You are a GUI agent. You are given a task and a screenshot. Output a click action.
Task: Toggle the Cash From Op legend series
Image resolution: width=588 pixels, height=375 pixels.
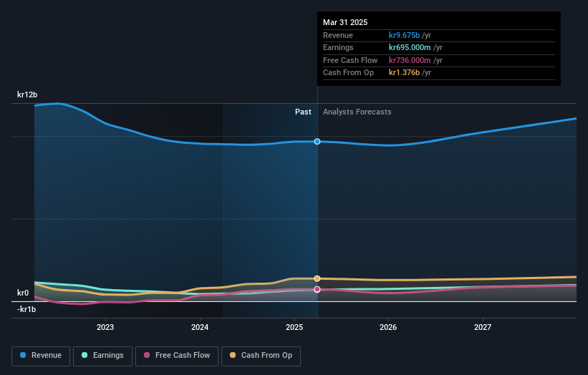(x=261, y=356)
